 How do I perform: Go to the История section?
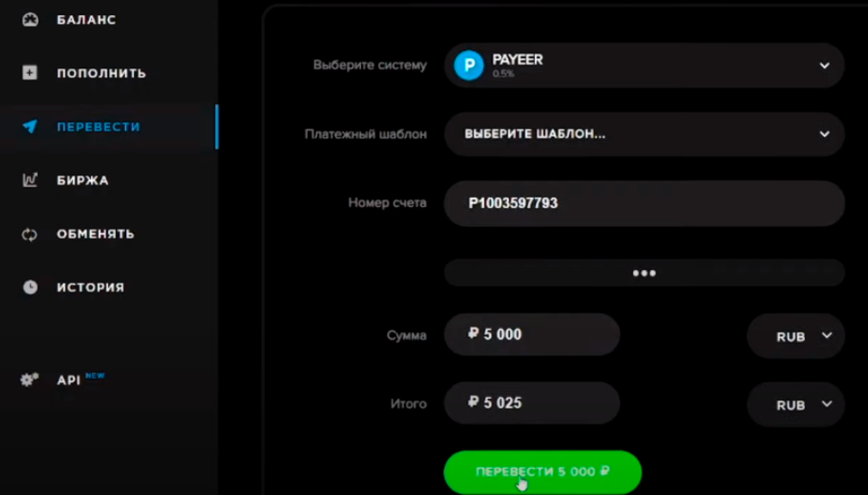(x=90, y=288)
